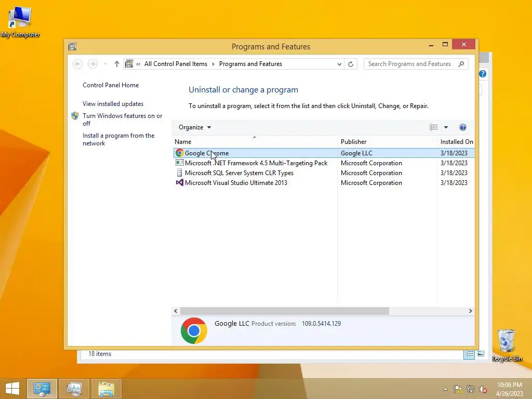The height and width of the screenshot is (399, 532).
Task: Open Turn Windows features on or off
Action: [122, 119]
